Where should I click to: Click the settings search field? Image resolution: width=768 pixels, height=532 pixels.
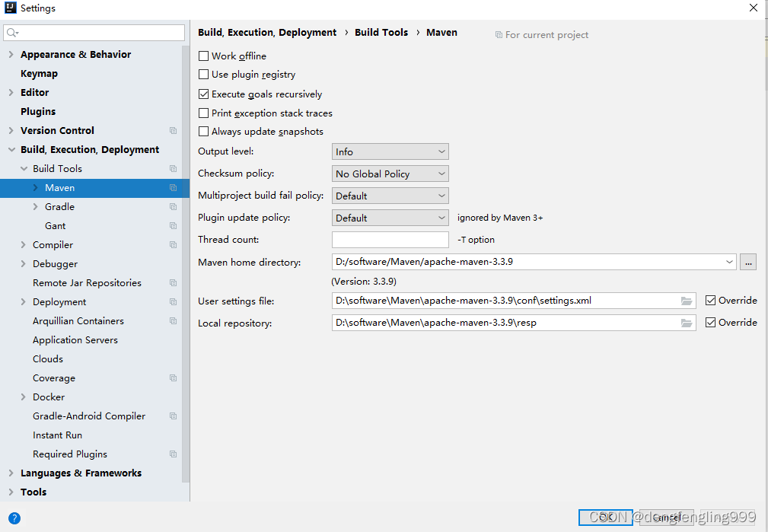(94, 33)
